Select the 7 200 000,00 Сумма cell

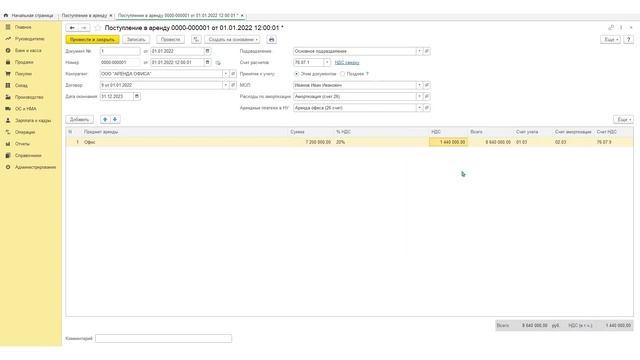(x=311, y=142)
